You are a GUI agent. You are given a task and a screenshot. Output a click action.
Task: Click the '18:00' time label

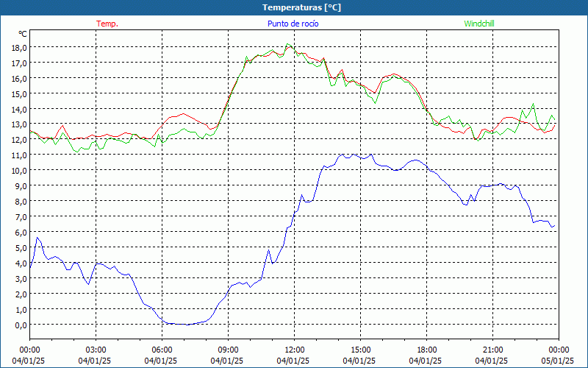tap(427, 350)
